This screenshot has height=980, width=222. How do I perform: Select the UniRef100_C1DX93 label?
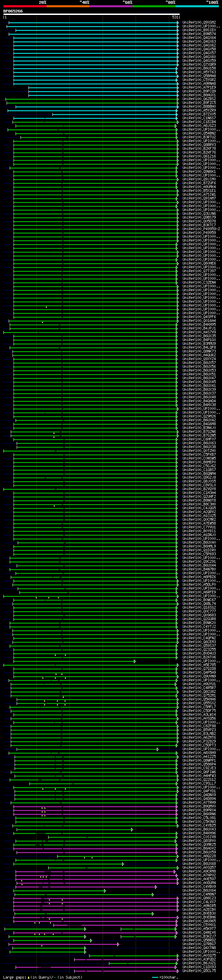199,967
